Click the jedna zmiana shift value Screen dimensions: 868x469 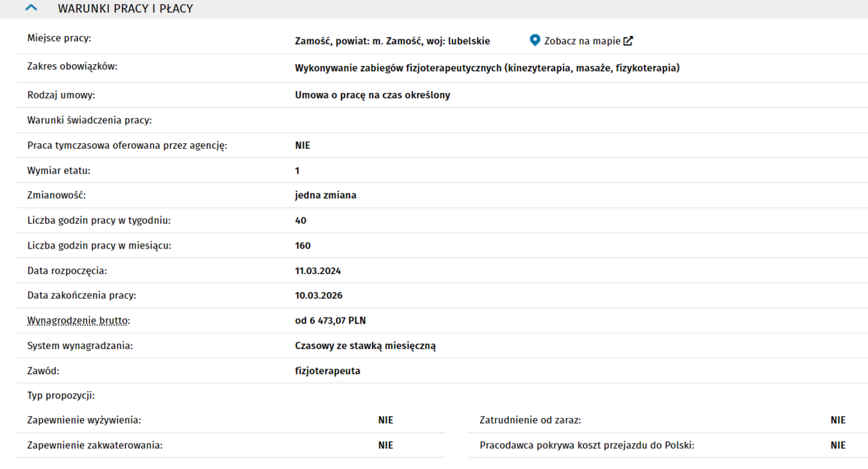coord(325,195)
